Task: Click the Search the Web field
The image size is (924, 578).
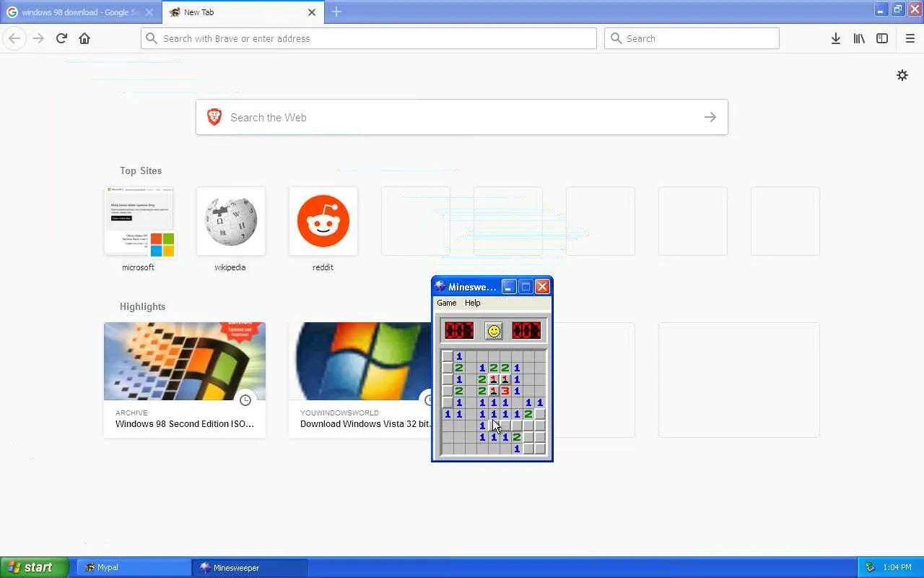Action: point(462,117)
